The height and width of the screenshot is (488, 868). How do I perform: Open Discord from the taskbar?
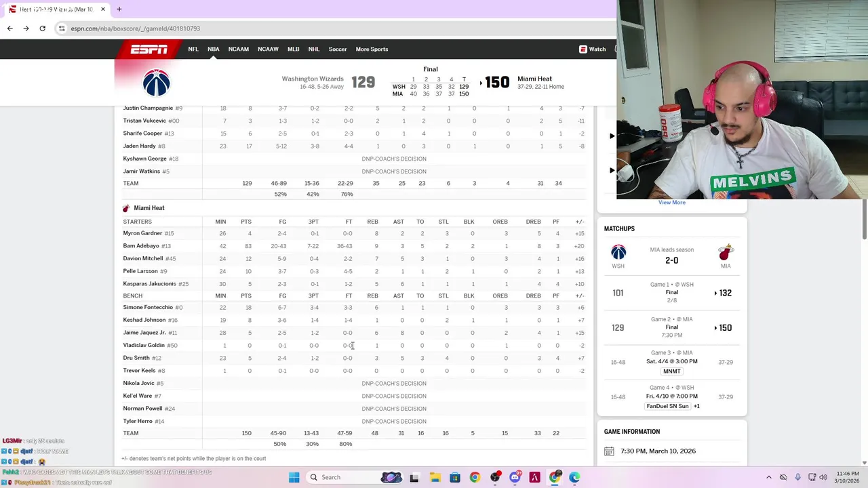click(515, 477)
